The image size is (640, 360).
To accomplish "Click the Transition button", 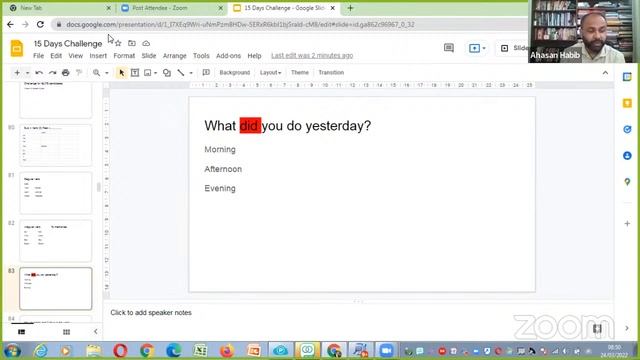I will pos(331,73).
